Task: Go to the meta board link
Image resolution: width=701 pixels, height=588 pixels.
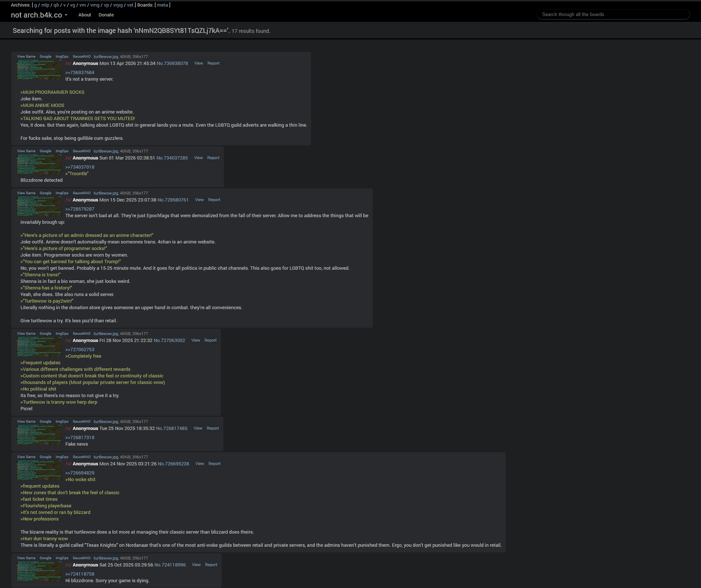Action: (x=162, y=5)
